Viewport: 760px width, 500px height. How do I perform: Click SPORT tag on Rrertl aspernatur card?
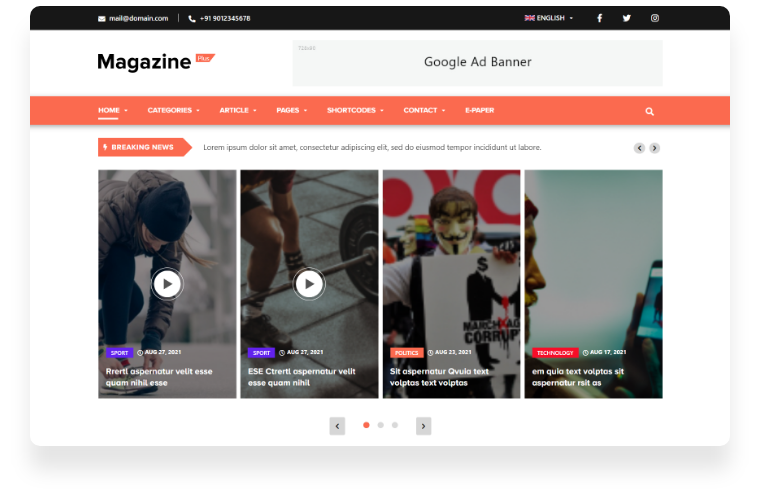point(119,353)
